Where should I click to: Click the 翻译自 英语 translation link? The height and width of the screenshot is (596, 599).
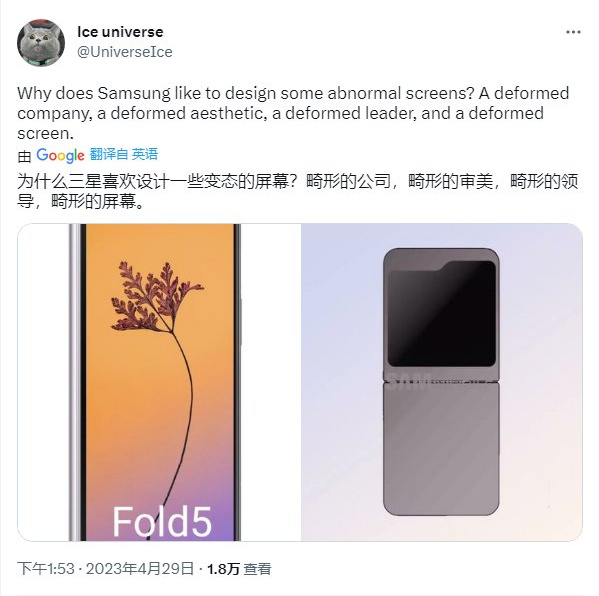124,154
